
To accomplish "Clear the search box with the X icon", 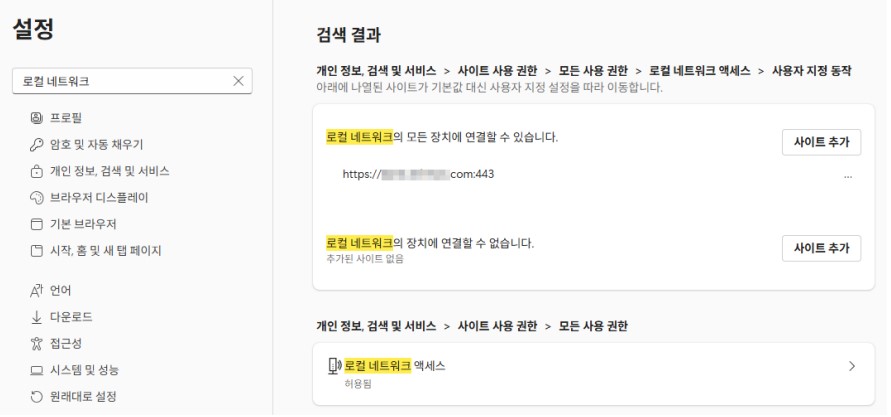I will point(238,81).
